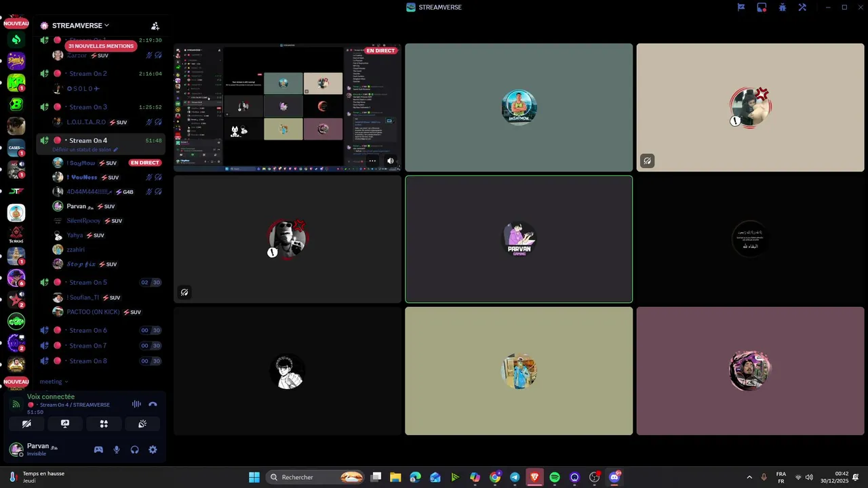
Task: Focus the mauve-background participant tile
Action: click(750, 371)
